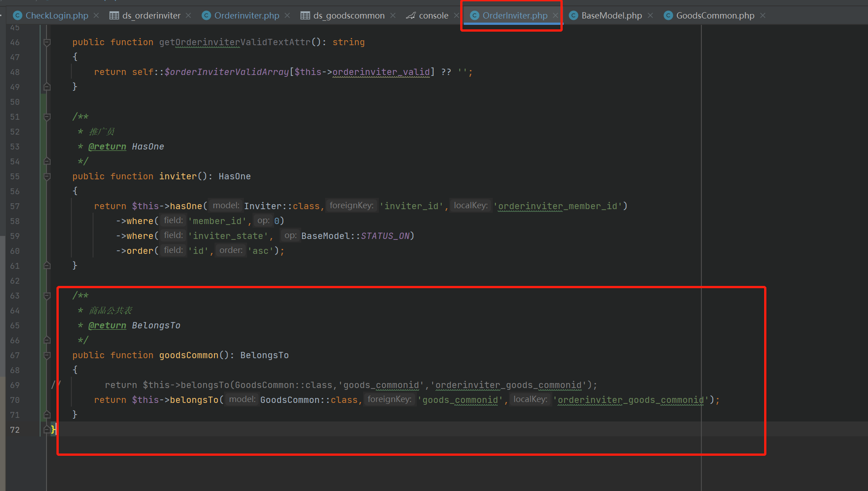The width and height of the screenshot is (868, 491).
Task: Click the @return link in the inviter docblock
Action: click(x=107, y=146)
